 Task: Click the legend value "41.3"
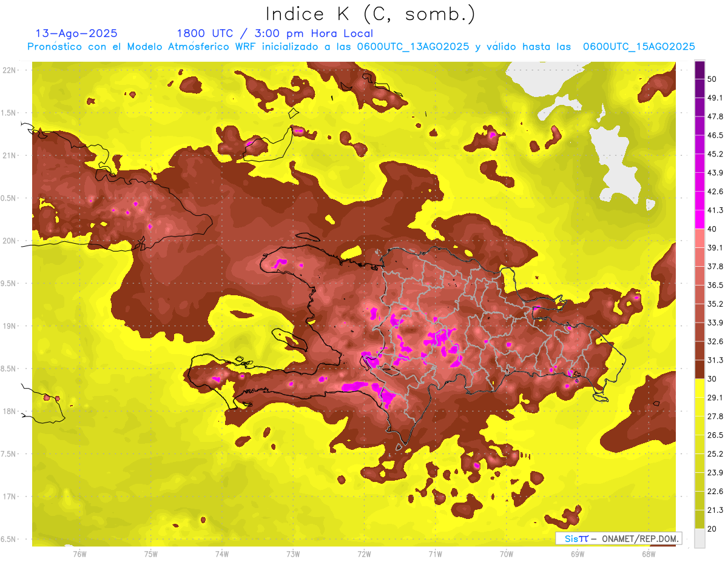(x=715, y=210)
